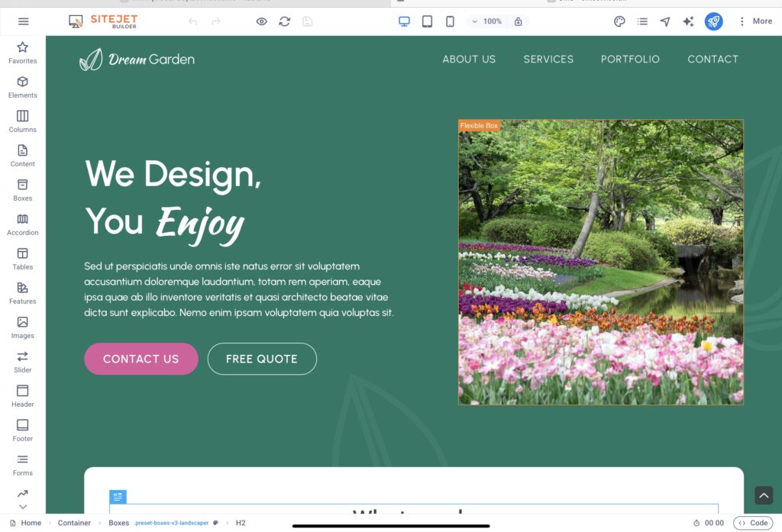This screenshot has width=782, height=532.
Task: Open the Content panel
Action: (x=22, y=156)
